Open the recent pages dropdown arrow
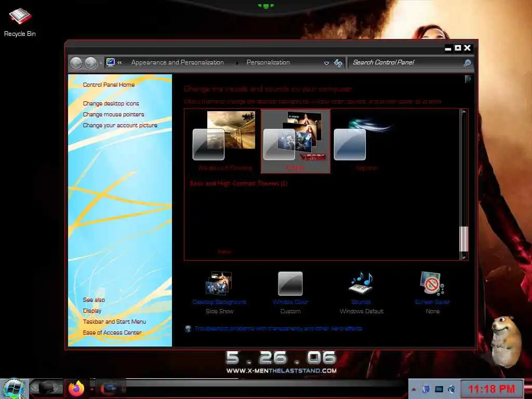 tap(101, 63)
